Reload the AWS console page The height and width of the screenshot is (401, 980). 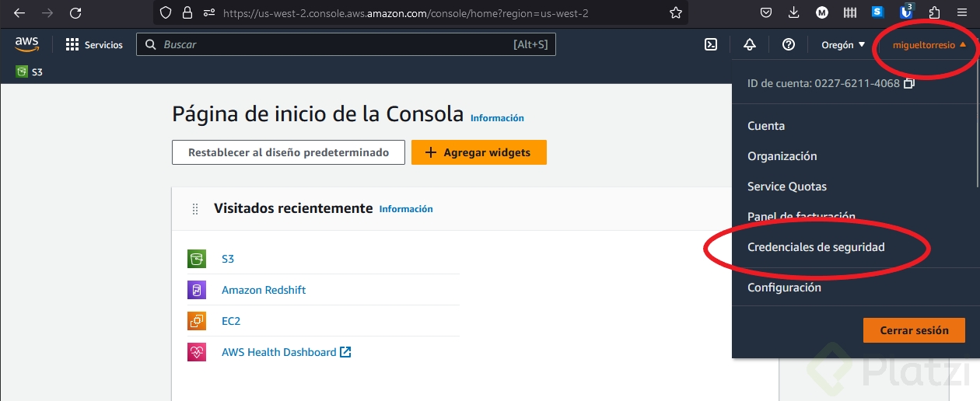[75, 12]
